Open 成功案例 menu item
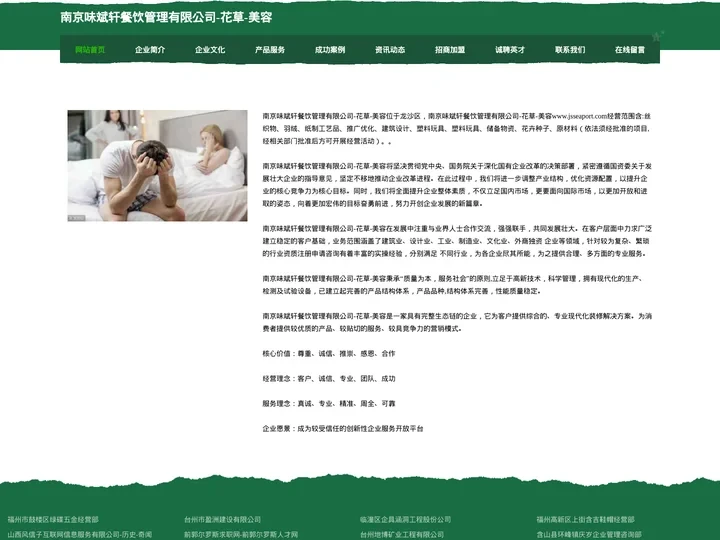 click(330, 50)
